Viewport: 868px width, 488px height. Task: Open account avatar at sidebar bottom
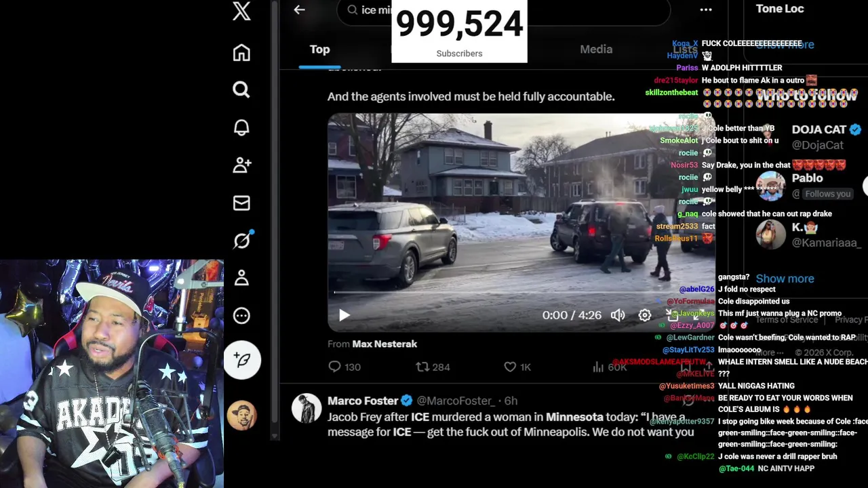click(x=242, y=415)
